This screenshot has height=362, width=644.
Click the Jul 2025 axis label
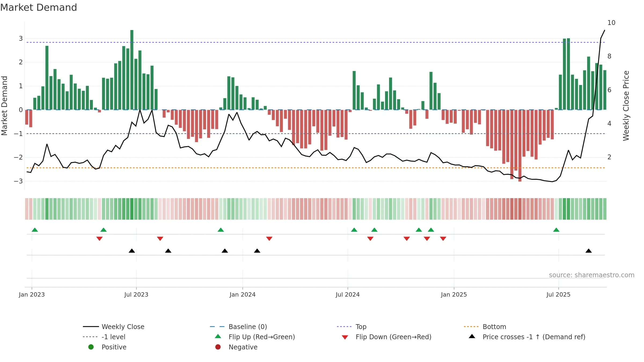click(x=558, y=295)
